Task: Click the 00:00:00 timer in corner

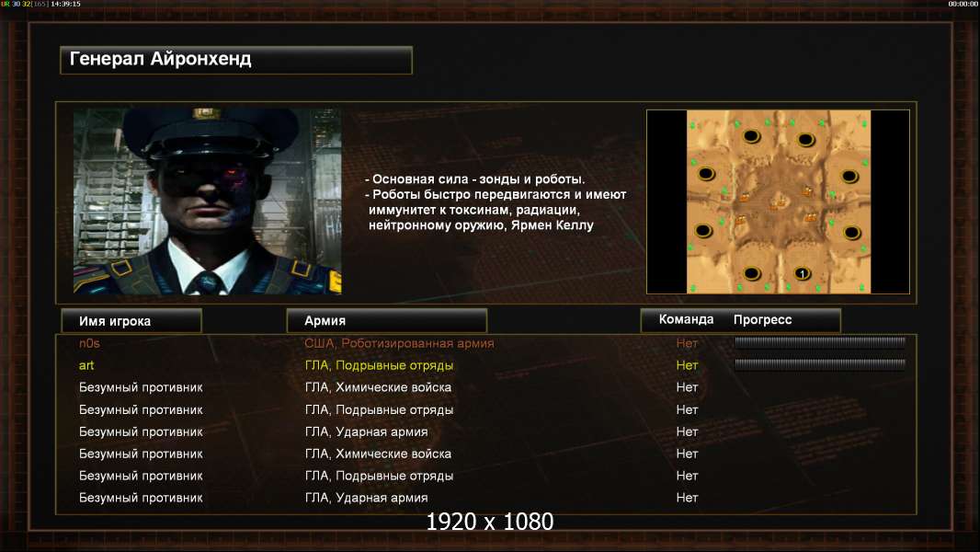Action: [x=963, y=4]
